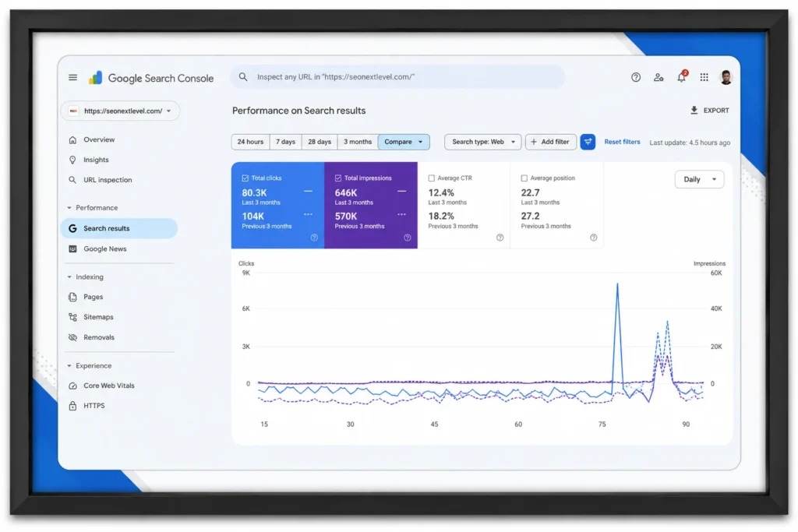Select the 3 months date range
Viewport: 798px width, 532px height.
(358, 142)
